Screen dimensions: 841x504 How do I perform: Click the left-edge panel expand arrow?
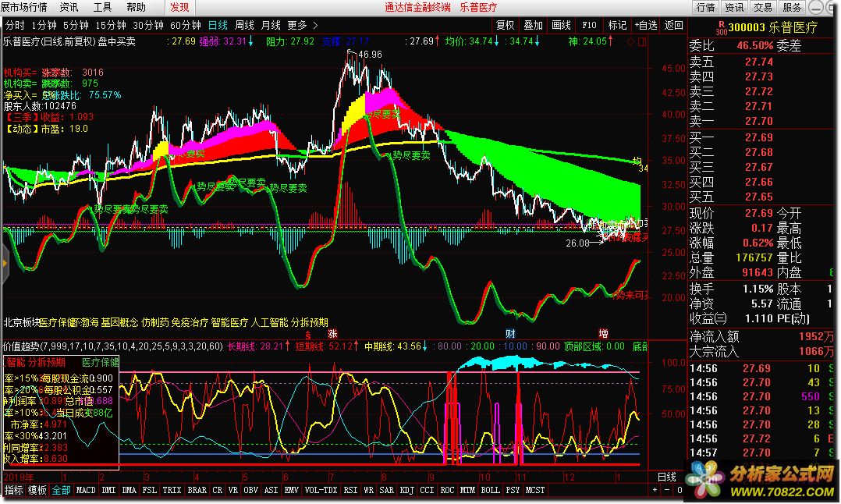[x=5, y=263]
